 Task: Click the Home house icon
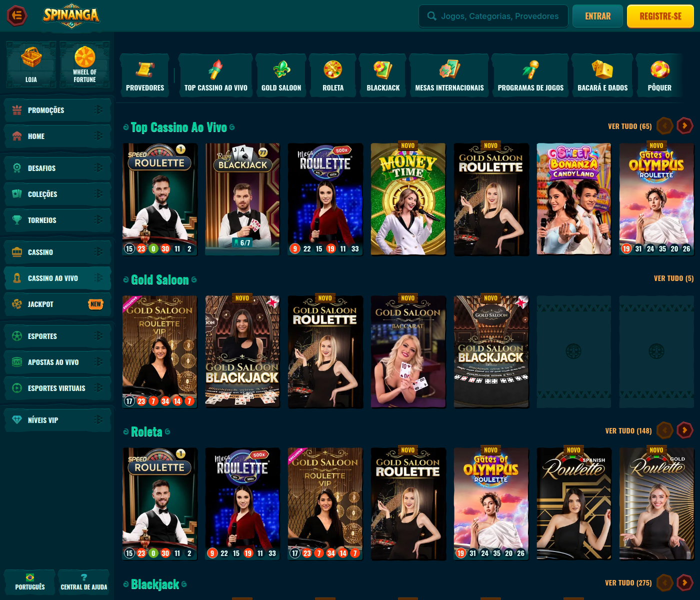coord(17,136)
